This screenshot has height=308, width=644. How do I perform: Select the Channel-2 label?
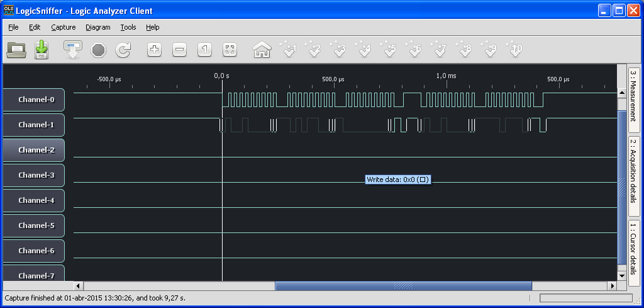pos(34,150)
